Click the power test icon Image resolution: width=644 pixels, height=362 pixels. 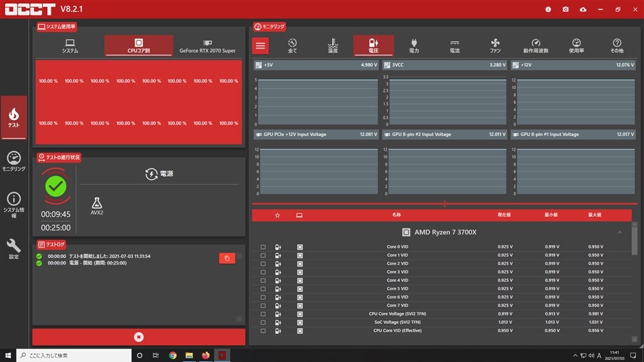151,174
